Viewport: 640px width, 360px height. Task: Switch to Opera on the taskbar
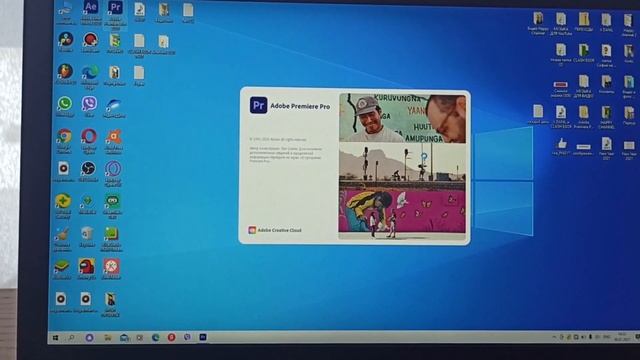(171, 338)
